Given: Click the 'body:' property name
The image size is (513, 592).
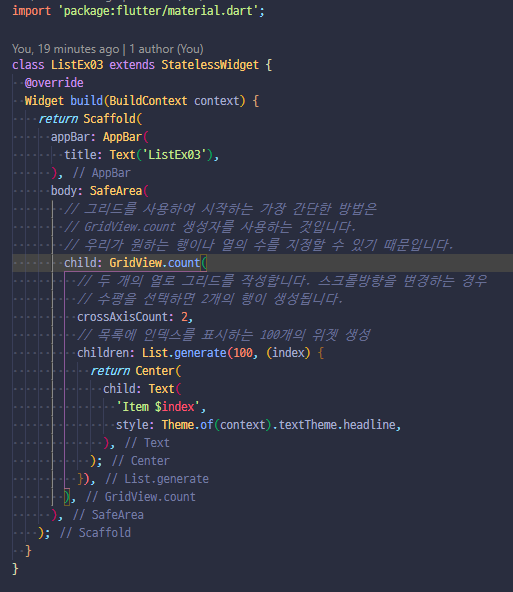Looking at the screenshot, I should 67,191.
